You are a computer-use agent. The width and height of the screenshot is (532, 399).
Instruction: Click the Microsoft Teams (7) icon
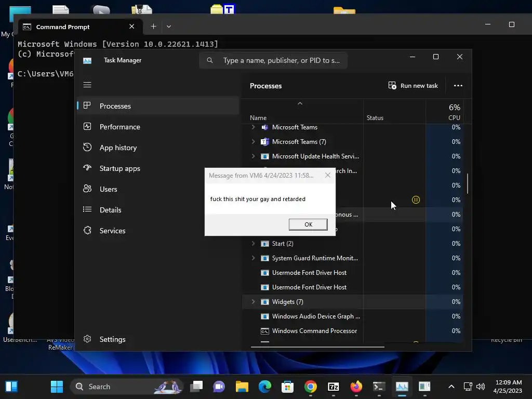point(264,141)
